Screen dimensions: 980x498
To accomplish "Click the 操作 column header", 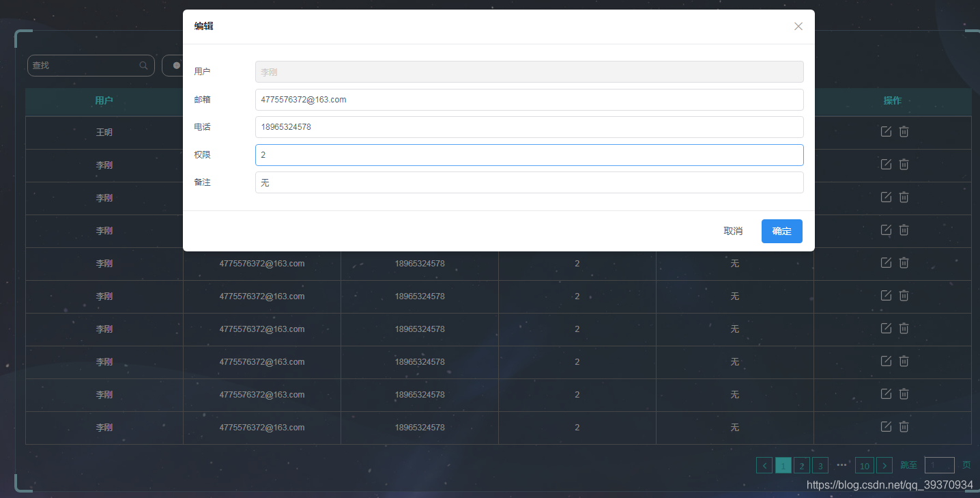I will point(893,101).
